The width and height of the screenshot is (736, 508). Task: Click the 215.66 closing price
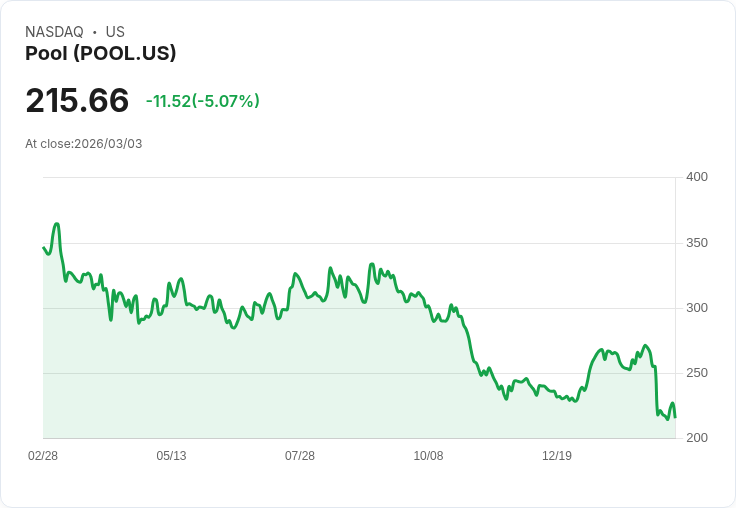77,101
